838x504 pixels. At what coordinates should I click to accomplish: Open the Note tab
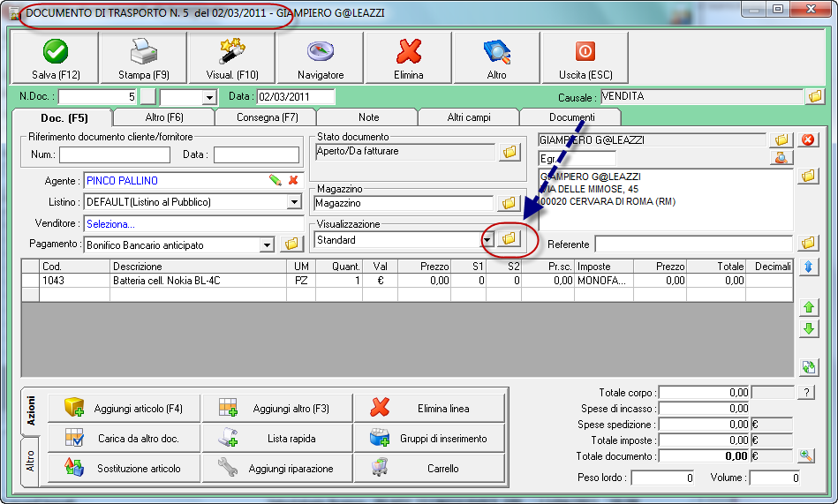[x=368, y=117]
